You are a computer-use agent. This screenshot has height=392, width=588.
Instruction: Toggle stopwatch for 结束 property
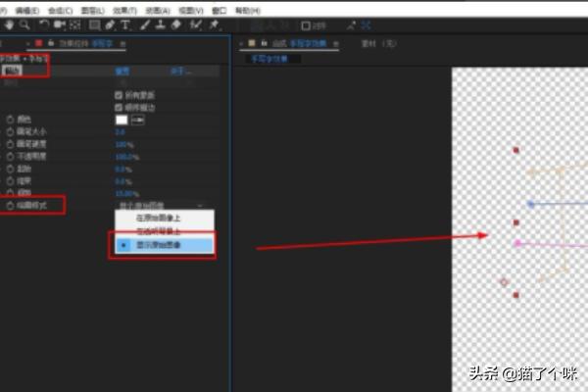(x=10, y=181)
